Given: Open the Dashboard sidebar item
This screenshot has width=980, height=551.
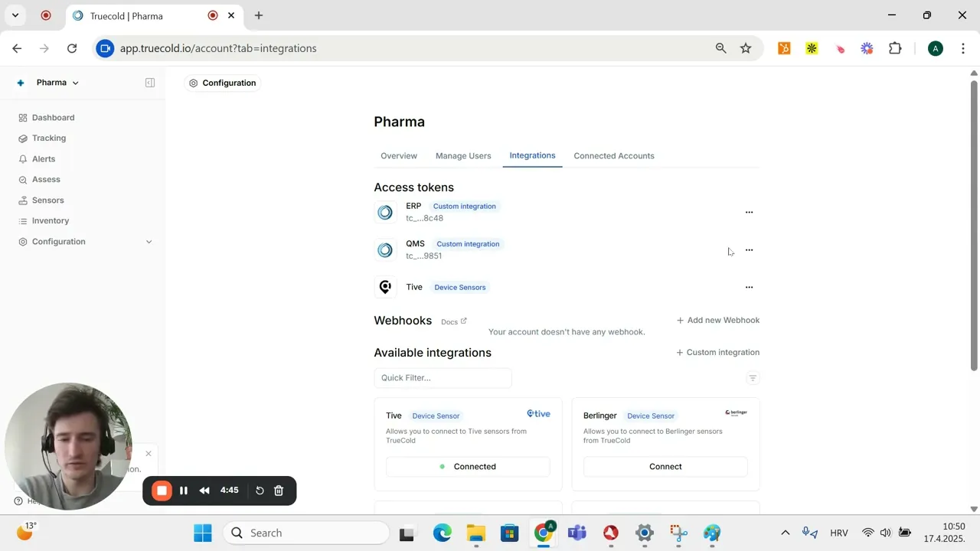Looking at the screenshot, I should [x=46, y=118].
